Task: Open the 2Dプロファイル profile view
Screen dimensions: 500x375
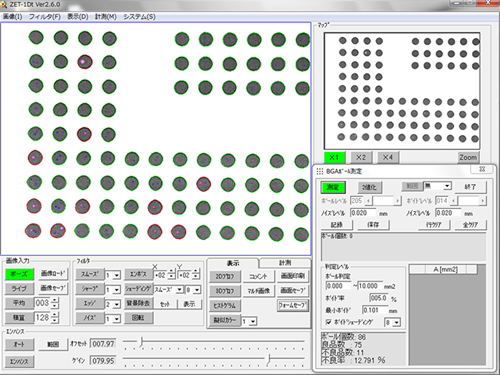Action: (224, 276)
